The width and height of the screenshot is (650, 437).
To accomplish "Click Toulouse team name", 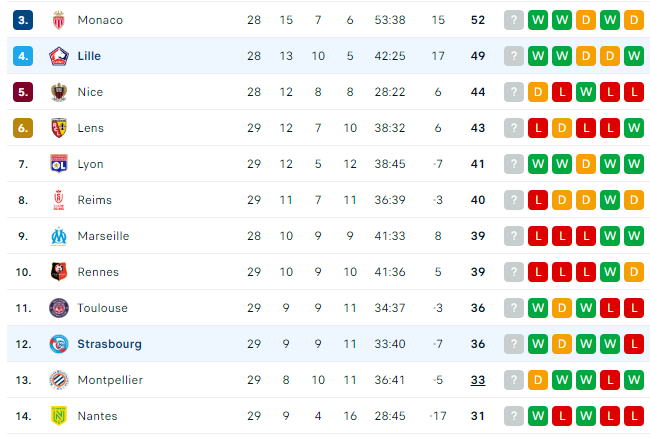I will (102, 308).
